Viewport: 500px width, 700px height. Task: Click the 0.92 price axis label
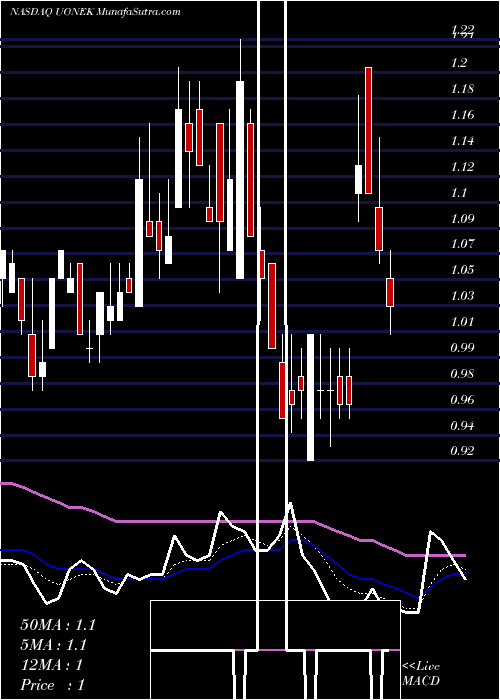pos(462,450)
